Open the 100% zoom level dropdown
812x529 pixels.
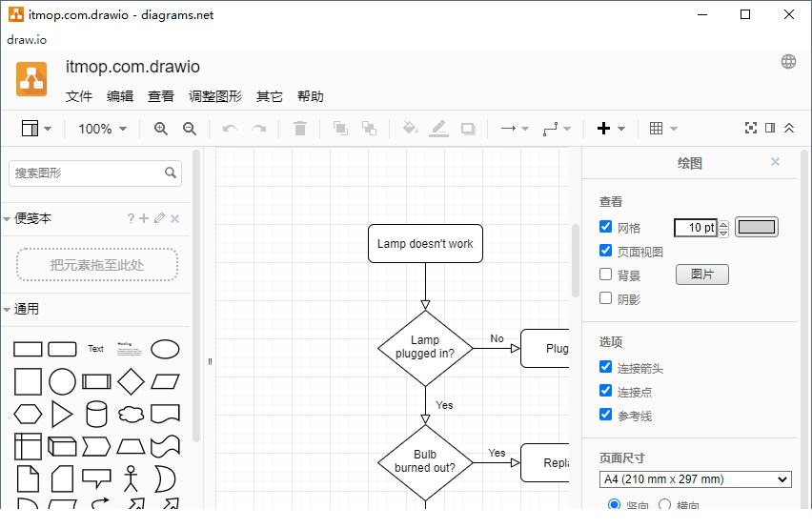(x=102, y=129)
